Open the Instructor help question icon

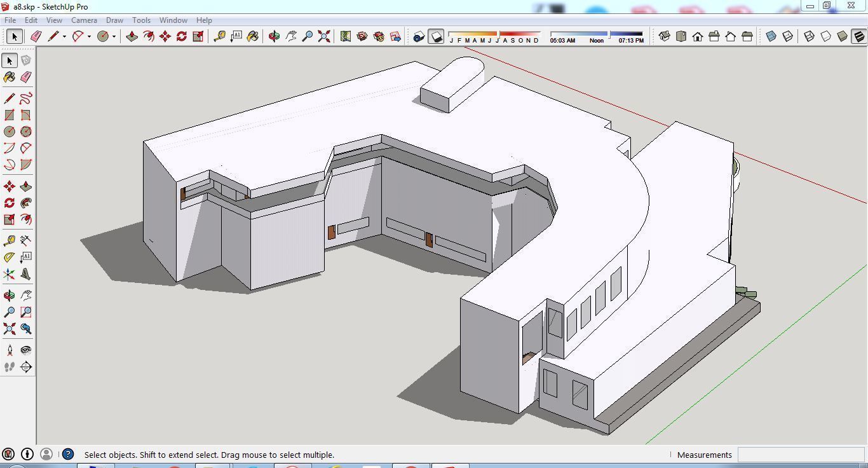(x=68, y=454)
